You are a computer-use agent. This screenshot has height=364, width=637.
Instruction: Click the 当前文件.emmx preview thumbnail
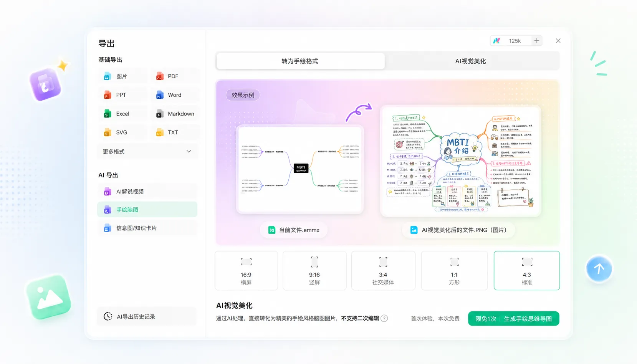point(300,169)
